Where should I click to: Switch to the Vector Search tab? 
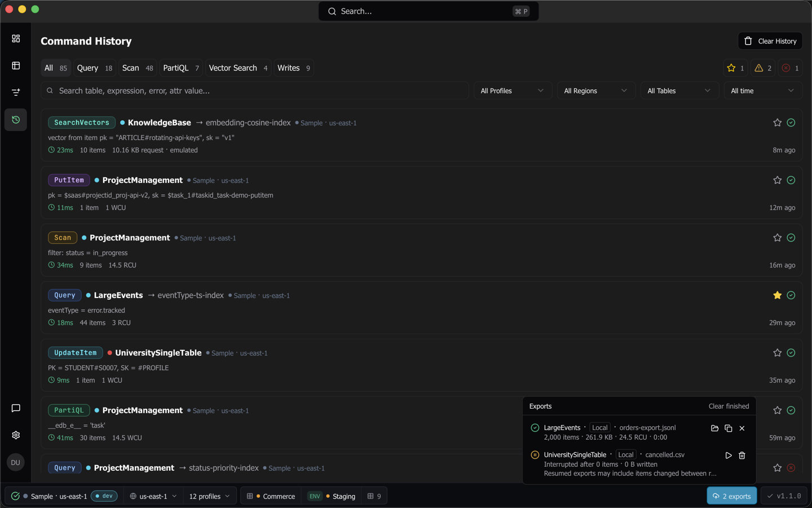pos(238,68)
